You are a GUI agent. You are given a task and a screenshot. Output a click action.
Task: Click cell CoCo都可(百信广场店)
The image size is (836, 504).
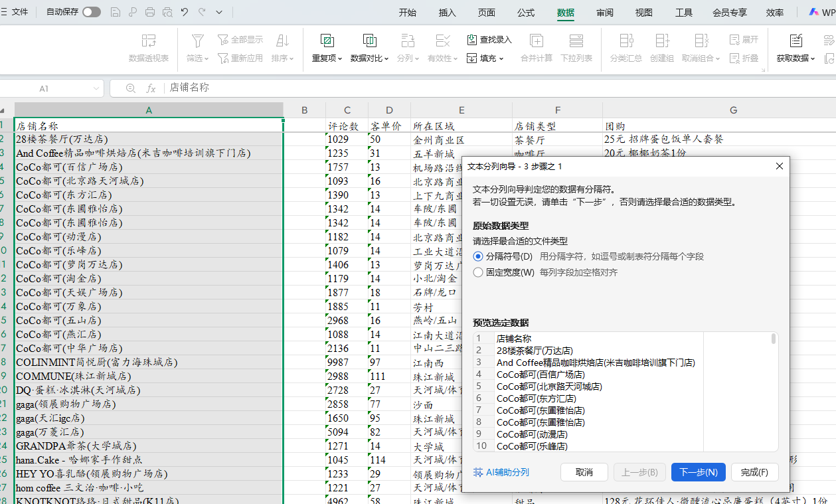(149, 167)
